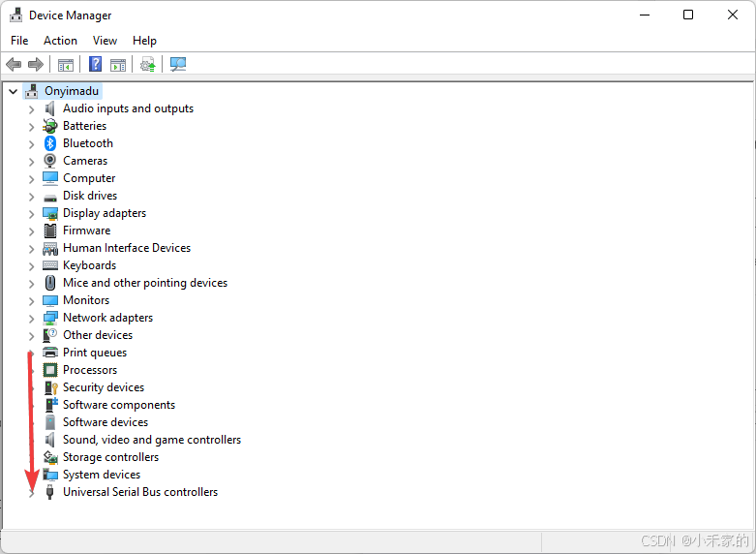This screenshot has width=756, height=554.
Task: Select the Monitors label
Action: (86, 300)
